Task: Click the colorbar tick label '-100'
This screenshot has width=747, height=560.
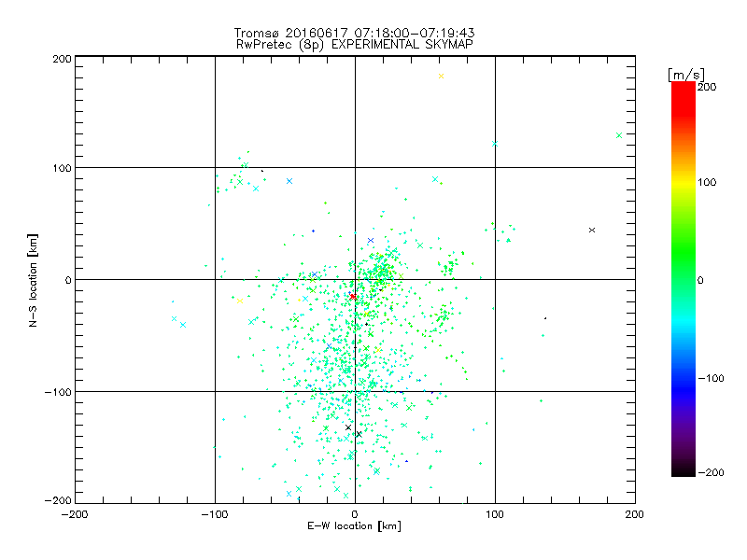Action: coord(711,378)
